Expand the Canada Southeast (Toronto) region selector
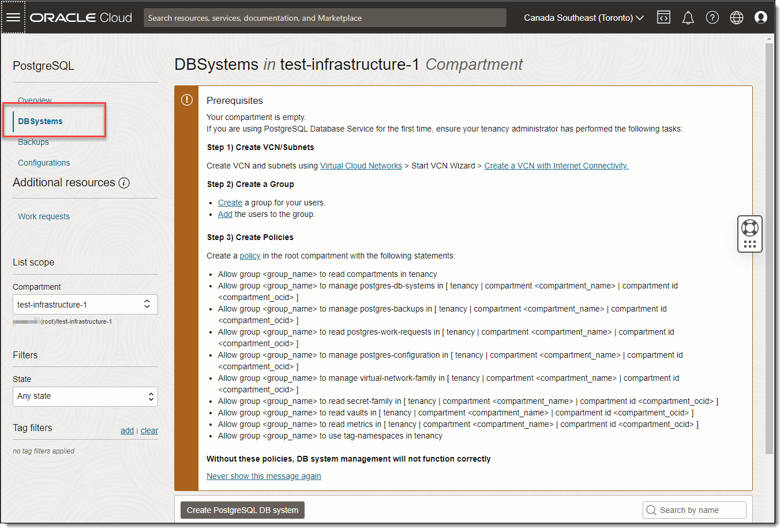The width and height of the screenshot is (784, 532). pos(584,18)
